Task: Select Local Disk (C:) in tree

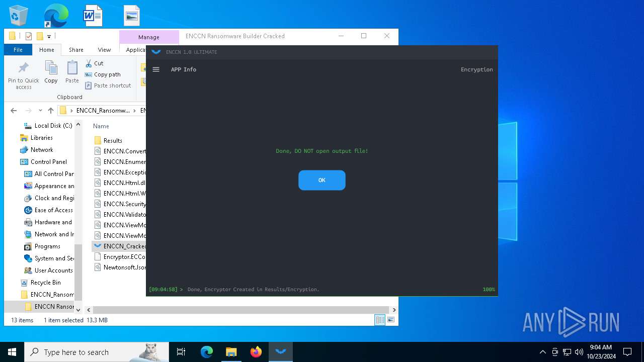Action: pyautogui.click(x=48, y=126)
